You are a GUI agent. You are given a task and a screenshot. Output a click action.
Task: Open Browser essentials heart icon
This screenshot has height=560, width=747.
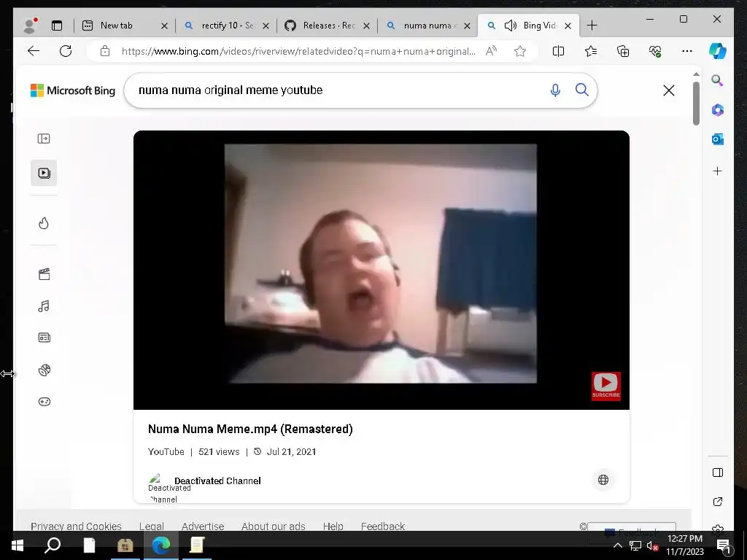[655, 51]
